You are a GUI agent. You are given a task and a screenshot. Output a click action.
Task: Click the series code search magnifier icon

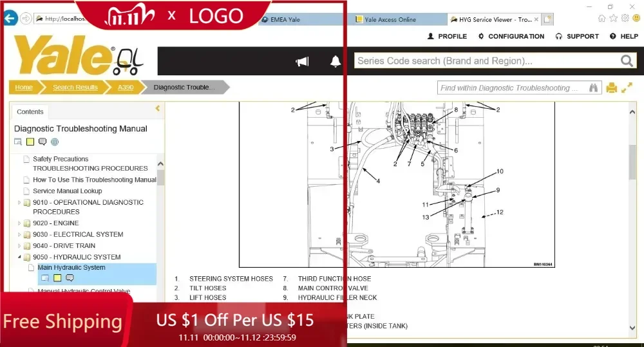627,61
